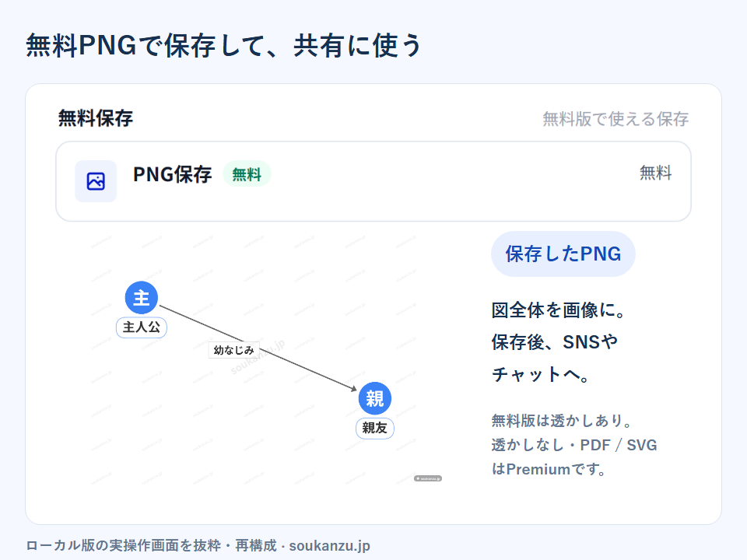747x560 pixels.
Task: Click the 親友 node label
Action: [x=375, y=428]
